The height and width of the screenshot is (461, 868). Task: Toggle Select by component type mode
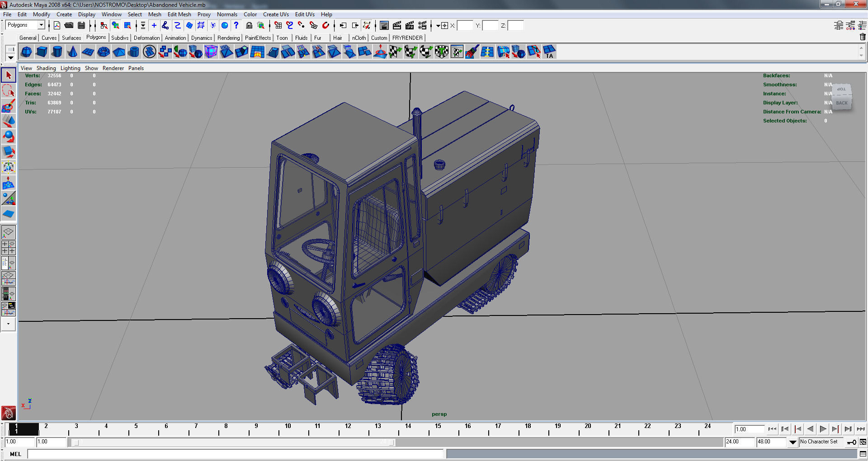coord(127,25)
